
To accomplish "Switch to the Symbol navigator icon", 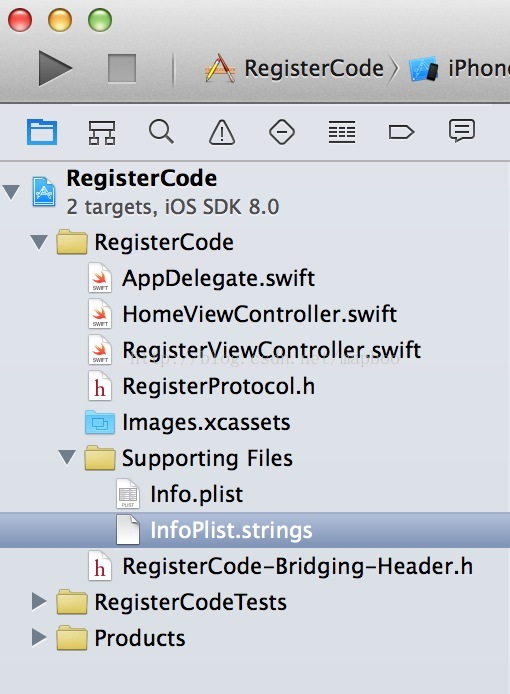I will (102, 132).
